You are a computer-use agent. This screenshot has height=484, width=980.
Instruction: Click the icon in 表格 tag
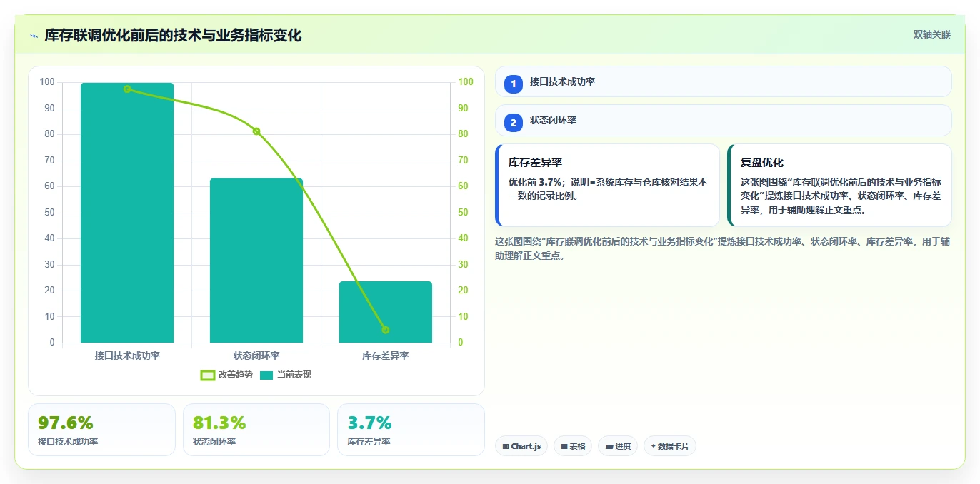pyautogui.click(x=564, y=447)
